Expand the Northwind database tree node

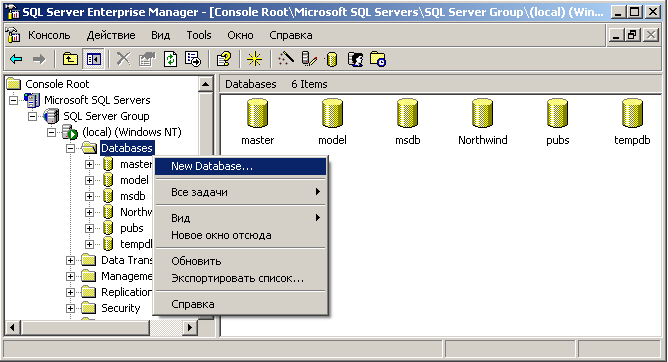coord(89,212)
